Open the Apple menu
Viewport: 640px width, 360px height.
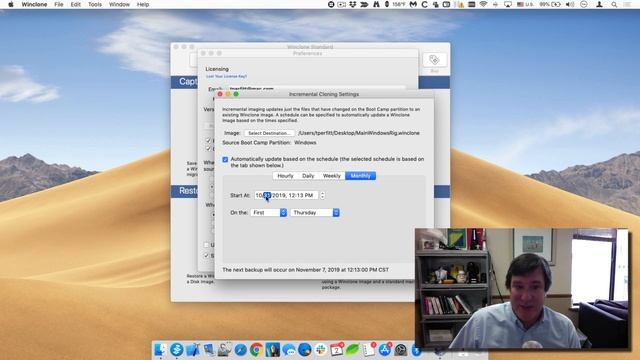pyautogui.click(x=11, y=4)
